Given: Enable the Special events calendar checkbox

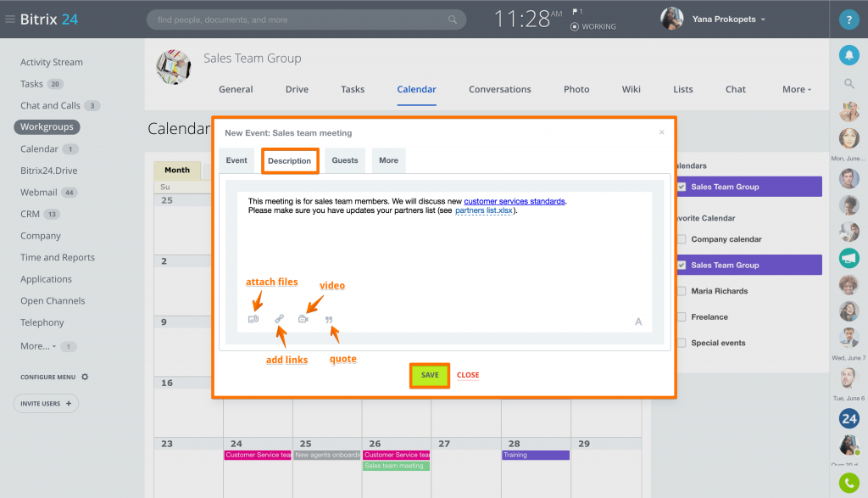Looking at the screenshot, I should (x=682, y=343).
